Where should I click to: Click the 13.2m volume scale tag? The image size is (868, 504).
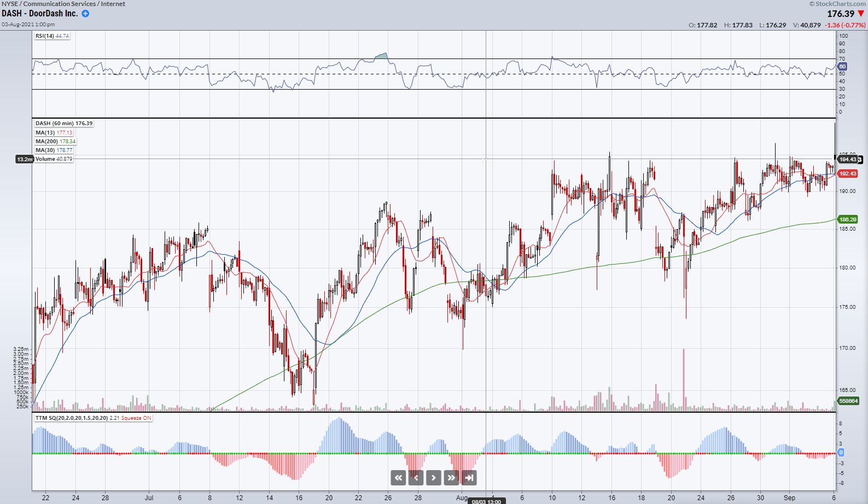click(x=25, y=159)
